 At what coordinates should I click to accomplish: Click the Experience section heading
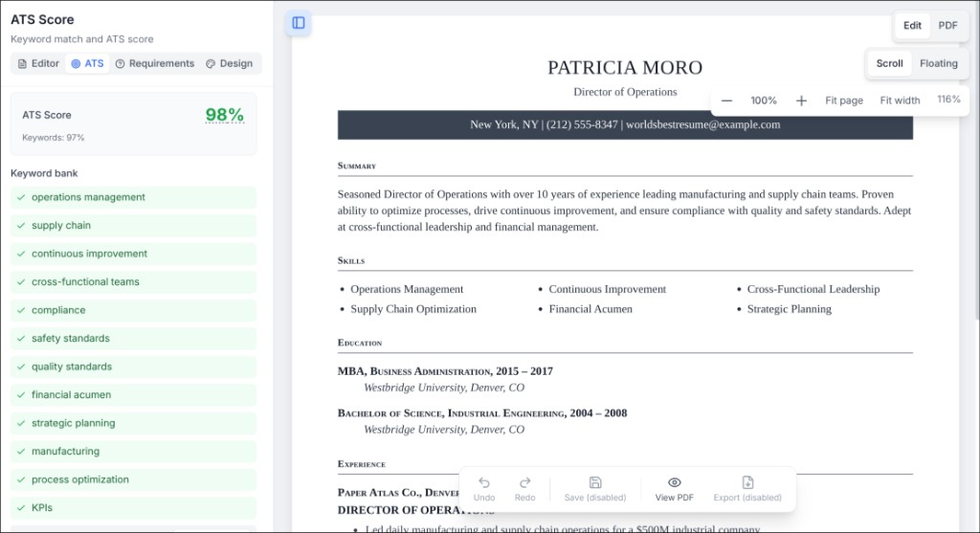(x=361, y=464)
